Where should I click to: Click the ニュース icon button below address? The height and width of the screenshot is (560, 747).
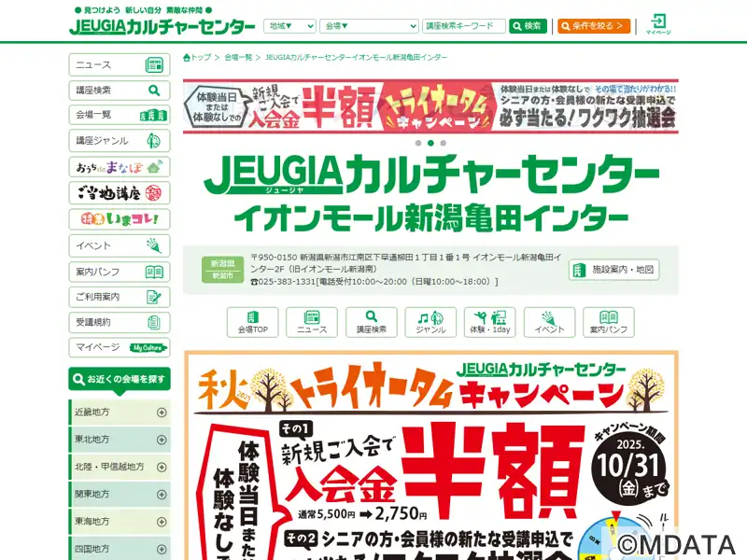coord(312,322)
